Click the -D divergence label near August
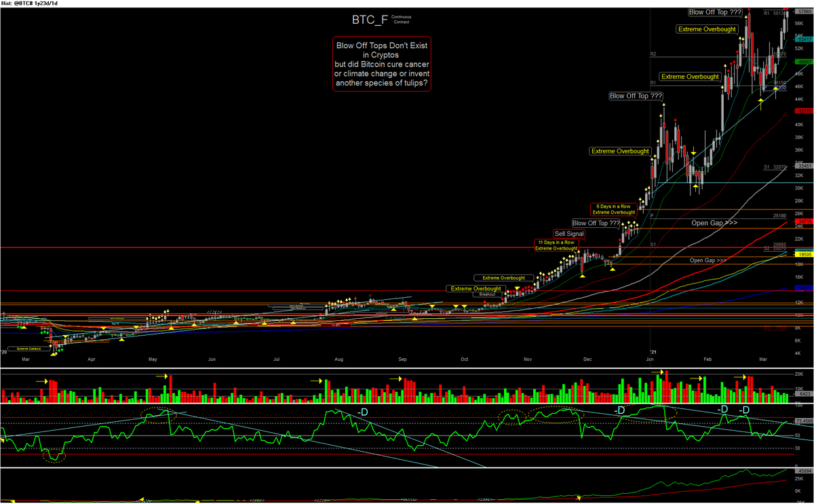Screen dimensions: 814x504 coord(364,412)
